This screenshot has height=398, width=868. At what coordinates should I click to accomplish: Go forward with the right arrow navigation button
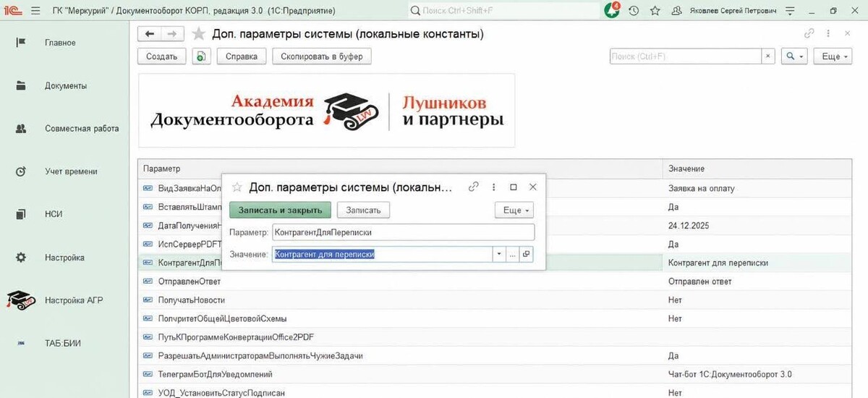(x=171, y=34)
